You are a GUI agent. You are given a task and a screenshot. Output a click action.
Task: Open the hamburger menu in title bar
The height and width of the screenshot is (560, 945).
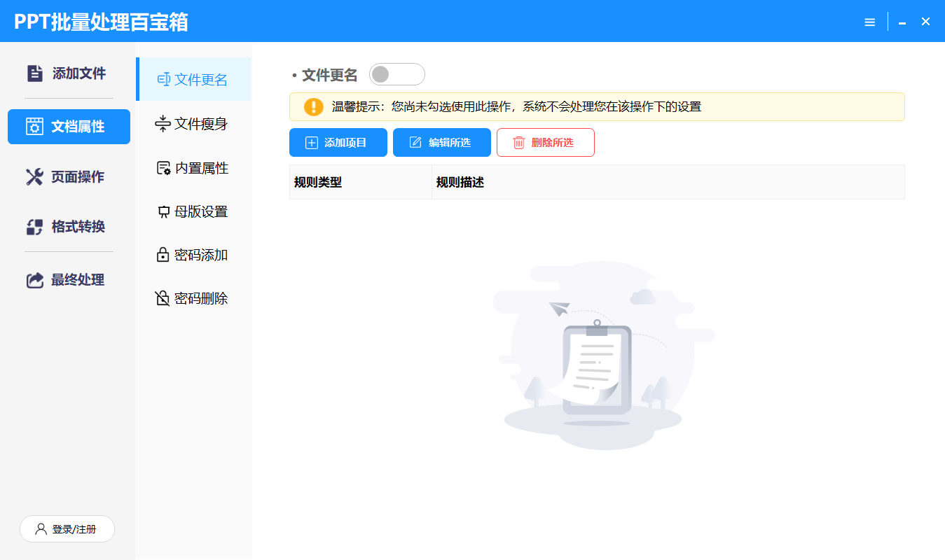click(869, 22)
